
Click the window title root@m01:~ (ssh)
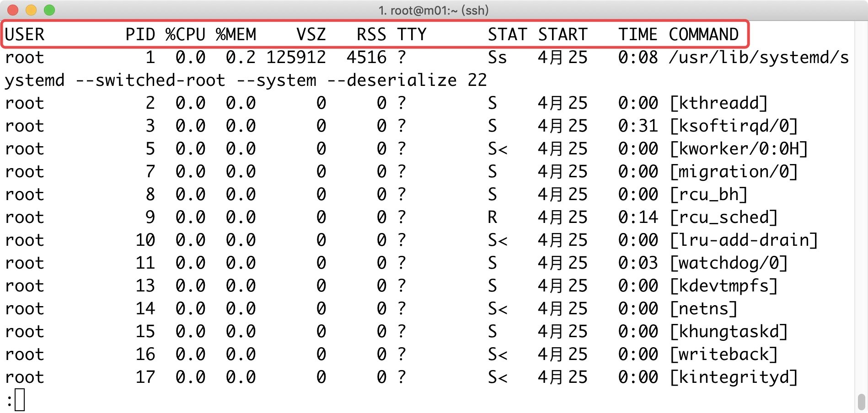(434, 10)
